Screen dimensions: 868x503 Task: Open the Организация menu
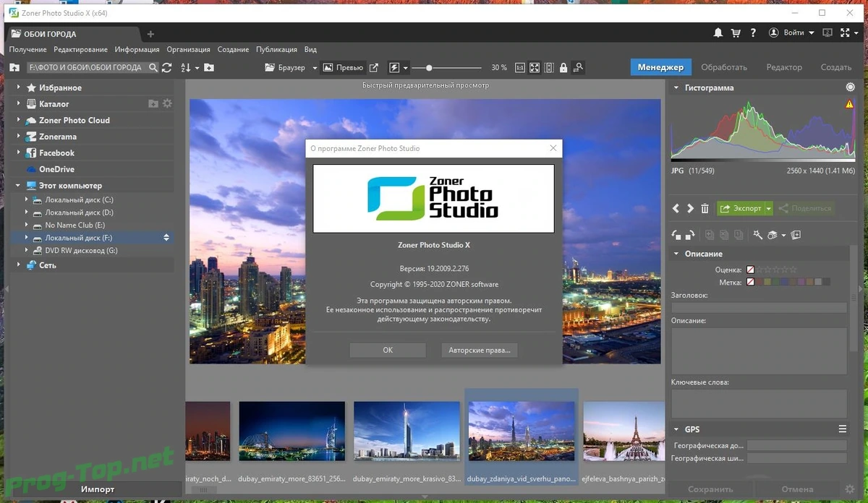coord(188,49)
